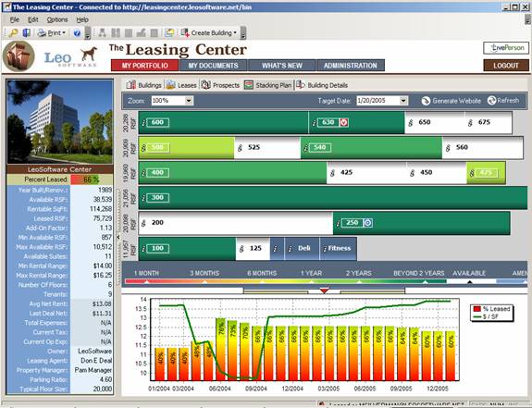Viewport: 532px width, 408px height.
Task: Click the icon on light-green suite 475
Action: click(x=472, y=173)
